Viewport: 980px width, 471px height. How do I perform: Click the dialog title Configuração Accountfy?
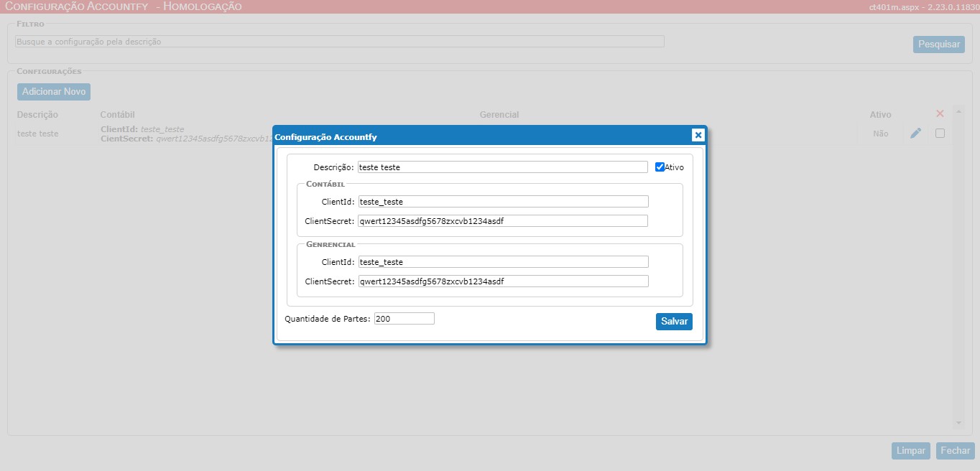[325, 136]
